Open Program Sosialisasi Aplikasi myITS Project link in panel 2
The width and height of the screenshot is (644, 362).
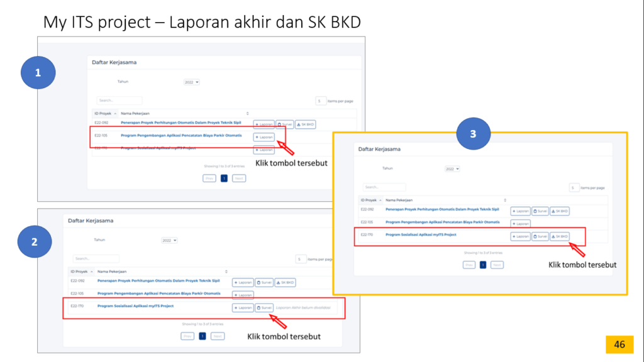coord(135,306)
